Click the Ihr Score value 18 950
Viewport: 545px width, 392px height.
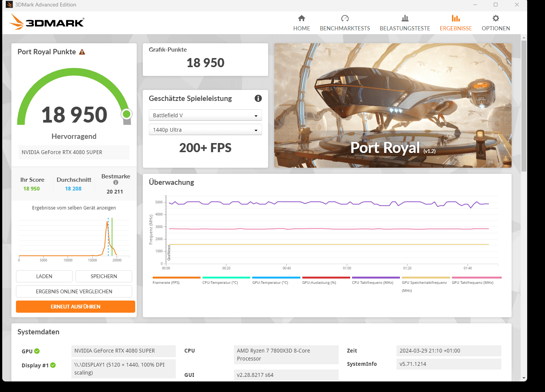point(32,189)
